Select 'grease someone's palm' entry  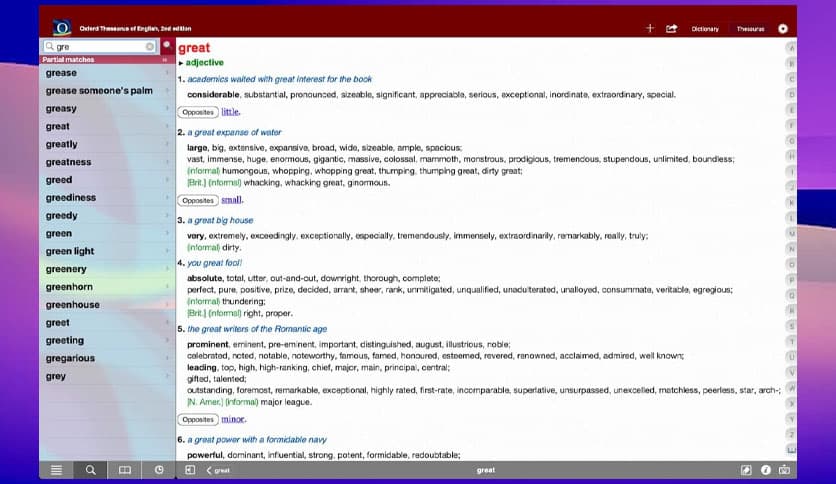click(107, 91)
